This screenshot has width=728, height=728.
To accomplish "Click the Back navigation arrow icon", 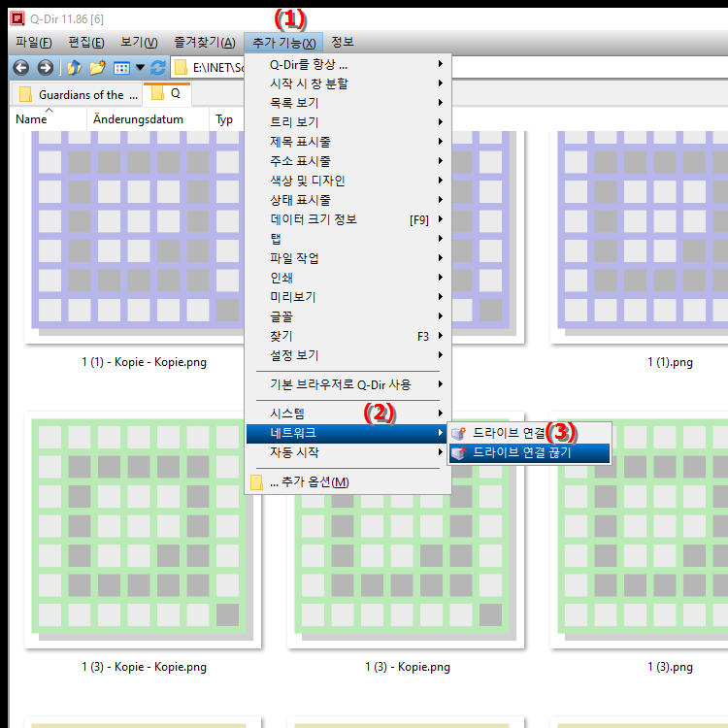I will pos(21,68).
